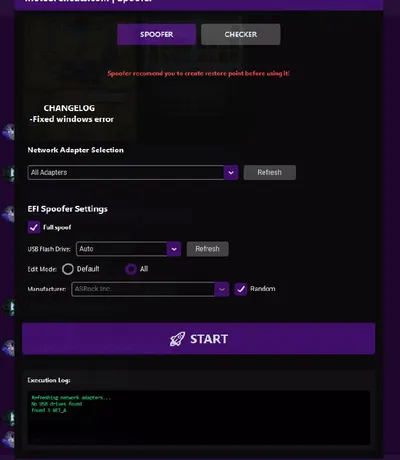Click the EFI Spoofer Settings heading
Viewport: 400px width, 460px height.
[68, 209]
